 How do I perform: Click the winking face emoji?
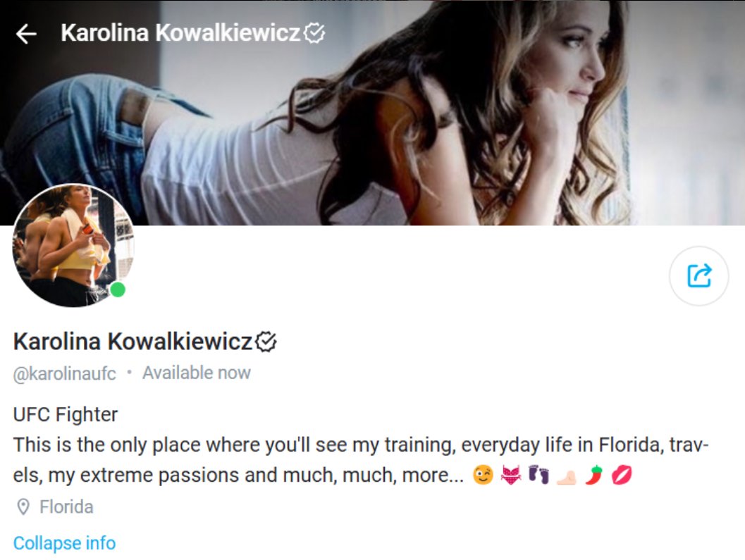coord(483,475)
